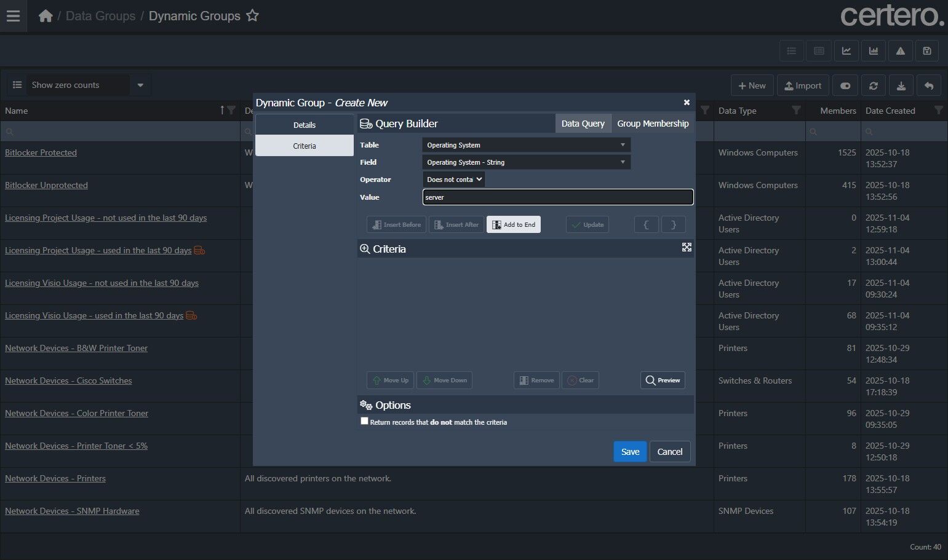This screenshot has width=948, height=560.
Task: Click Insert After
Action: pyautogui.click(x=456, y=224)
